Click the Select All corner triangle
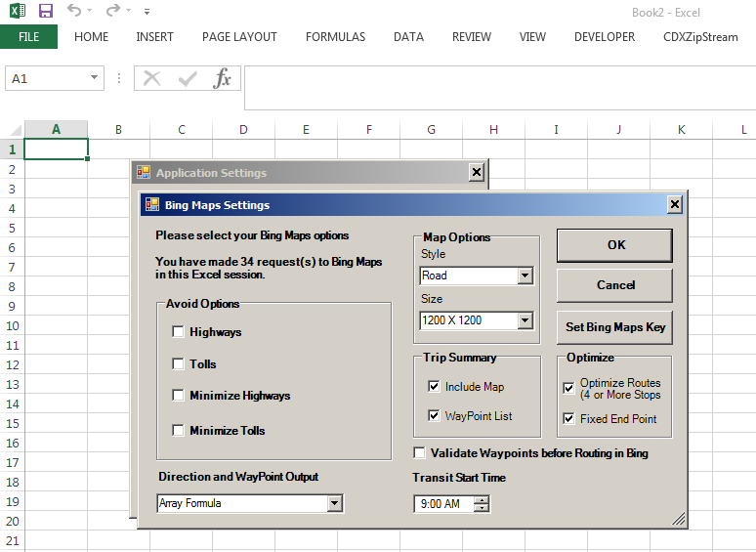756x552 pixels. (x=16, y=130)
